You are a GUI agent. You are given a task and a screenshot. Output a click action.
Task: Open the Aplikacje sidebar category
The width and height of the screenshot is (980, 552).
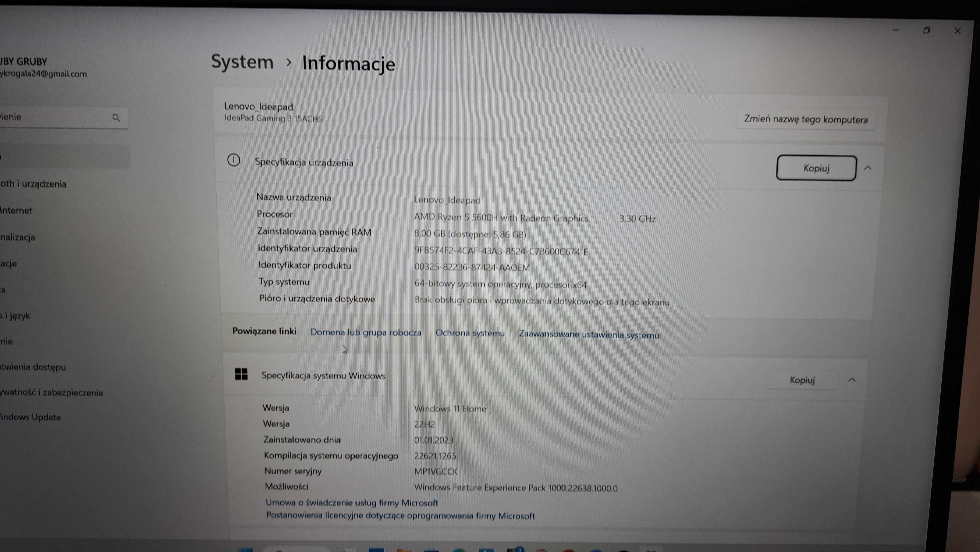point(8,263)
